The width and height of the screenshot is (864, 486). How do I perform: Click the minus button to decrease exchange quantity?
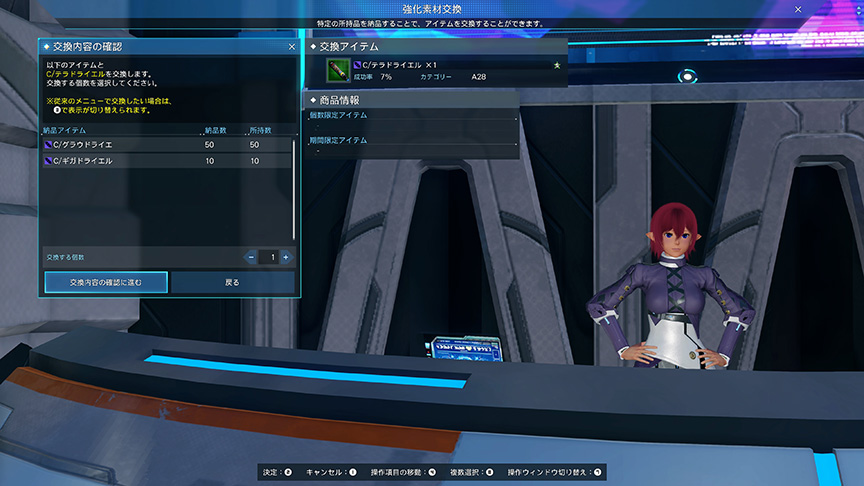point(252,257)
